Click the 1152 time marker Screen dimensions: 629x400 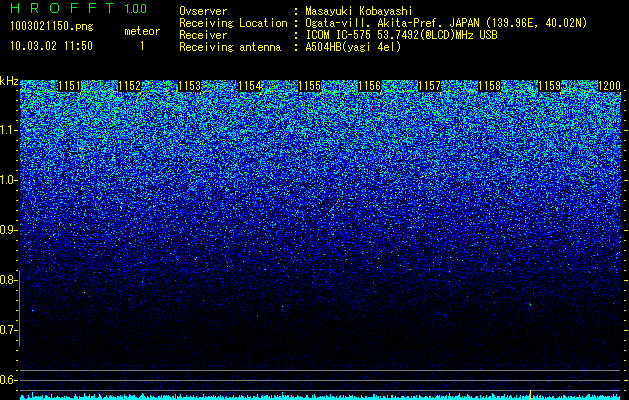click(130, 86)
